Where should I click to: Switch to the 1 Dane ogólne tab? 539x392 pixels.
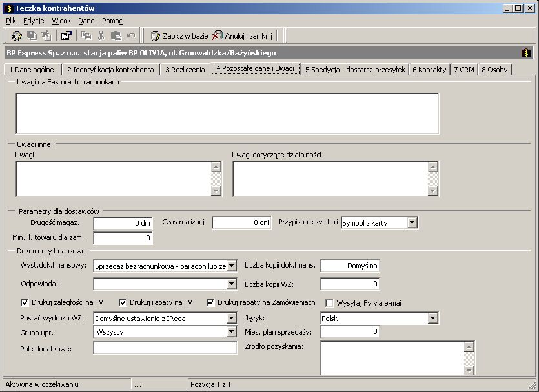coord(32,70)
